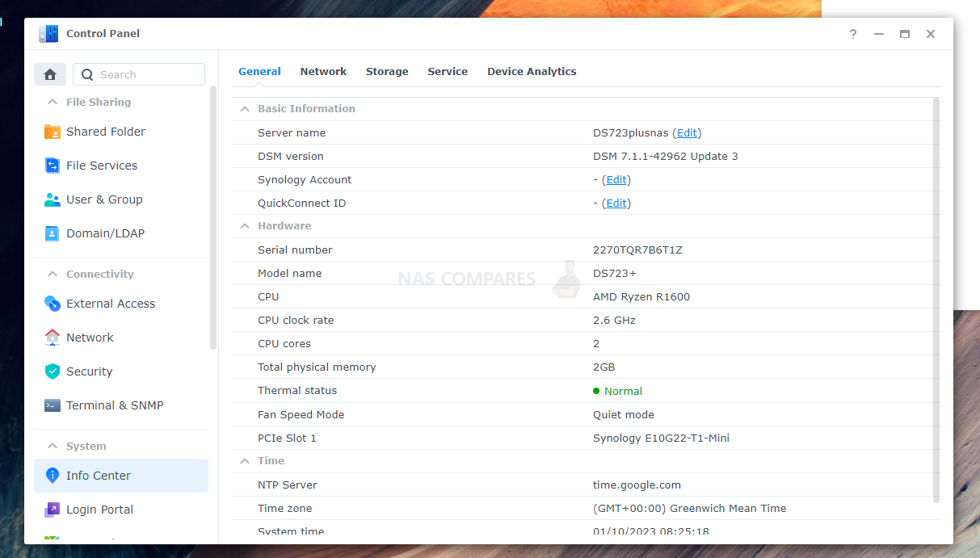The image size is (980, 558).
Task: Click the Shared Folder icon
Action: click(x=53, y=132)
